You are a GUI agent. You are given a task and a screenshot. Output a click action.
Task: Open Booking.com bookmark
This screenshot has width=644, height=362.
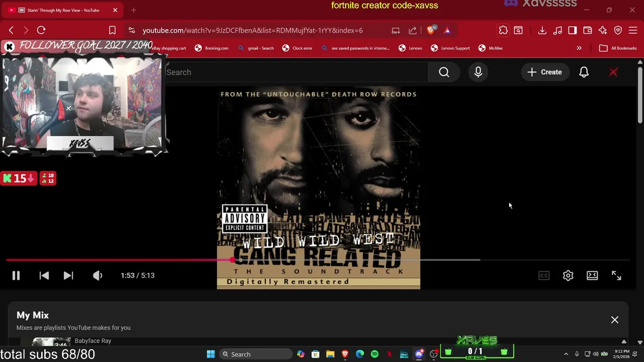pyautogui.click(x=212, y=48)
